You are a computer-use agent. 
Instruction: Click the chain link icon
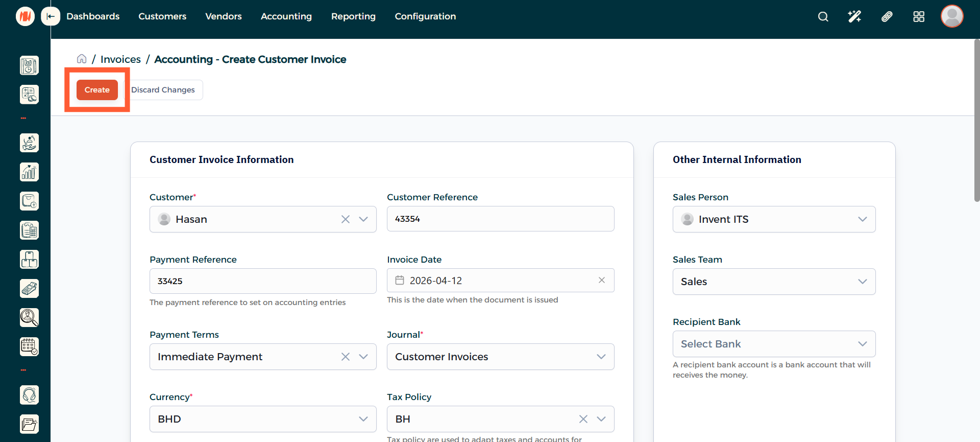click(x=887, y=17)
